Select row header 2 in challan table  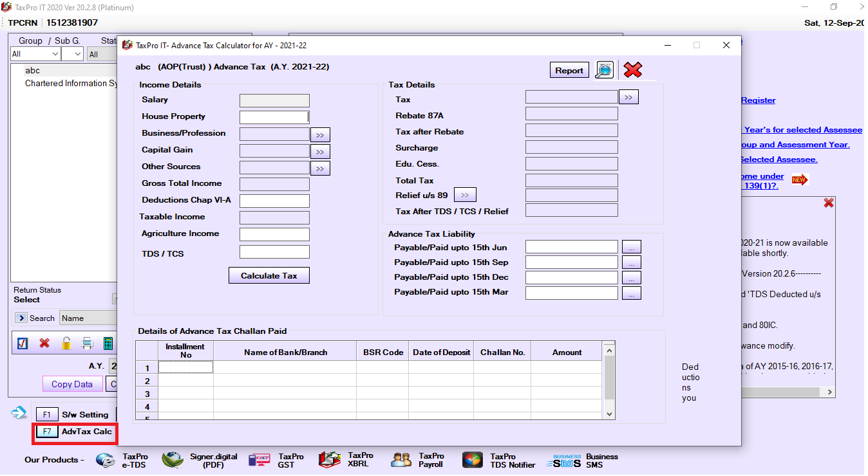point(147,381)
